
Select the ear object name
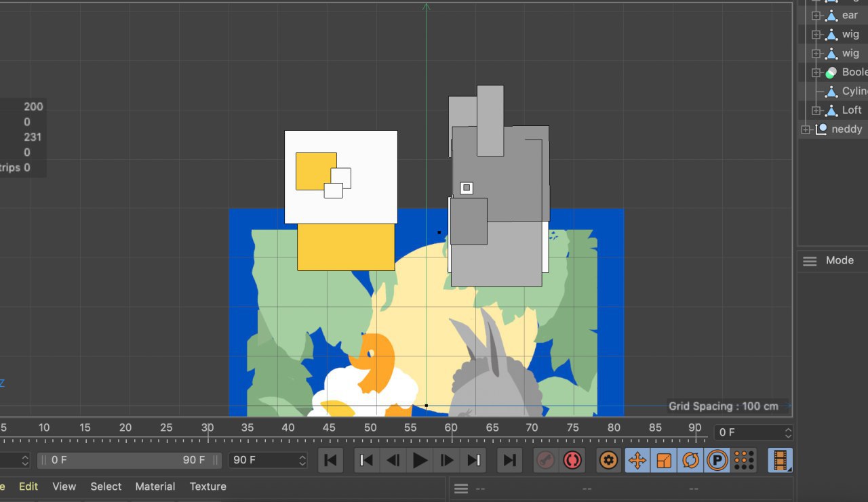(x=850, y=15)
